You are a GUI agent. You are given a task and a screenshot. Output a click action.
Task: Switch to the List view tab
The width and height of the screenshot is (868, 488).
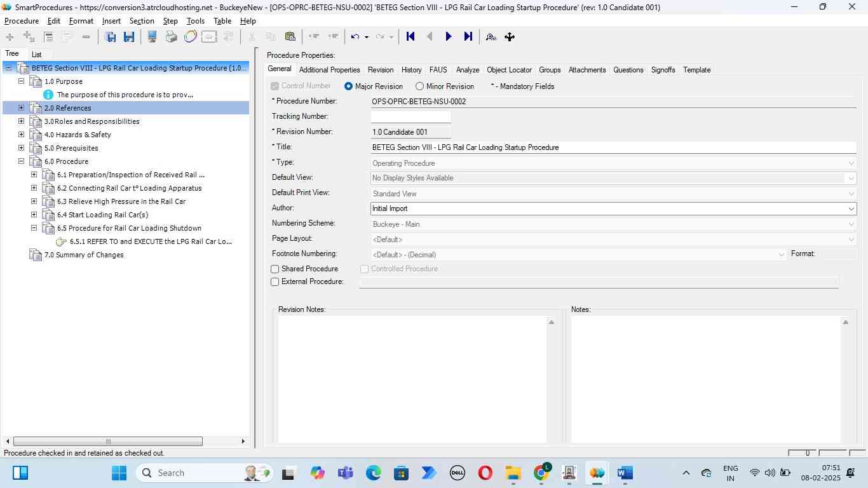click(37, 55)
